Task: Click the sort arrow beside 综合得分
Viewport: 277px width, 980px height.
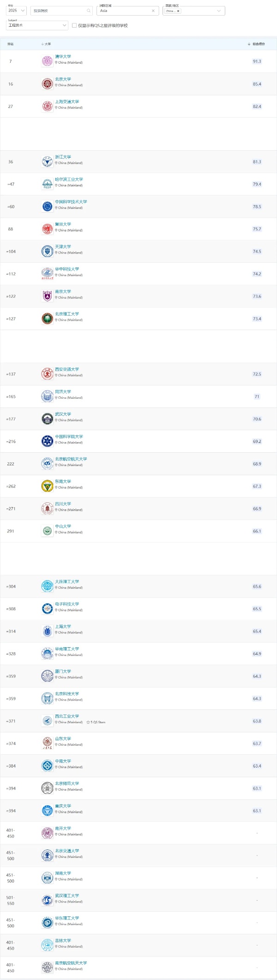Action: pos(249,44)
